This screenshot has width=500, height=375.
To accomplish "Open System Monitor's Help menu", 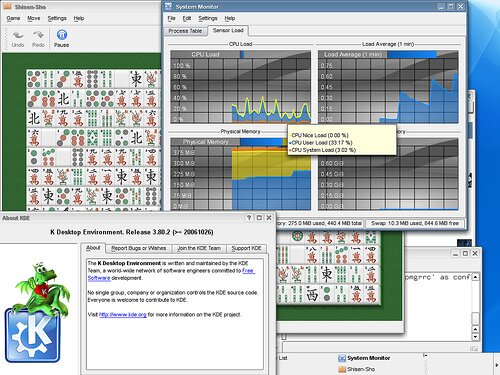I will [x=230, y=18].
